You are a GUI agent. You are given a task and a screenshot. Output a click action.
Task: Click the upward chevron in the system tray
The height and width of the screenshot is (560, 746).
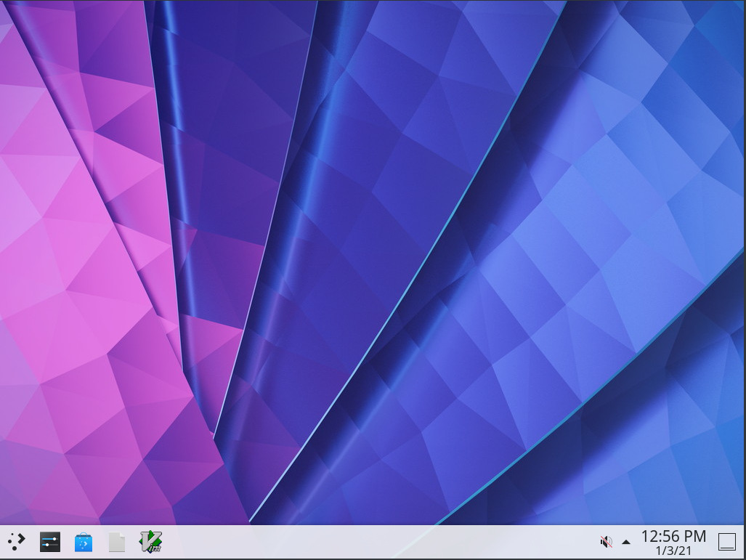(x=625, y=541)
